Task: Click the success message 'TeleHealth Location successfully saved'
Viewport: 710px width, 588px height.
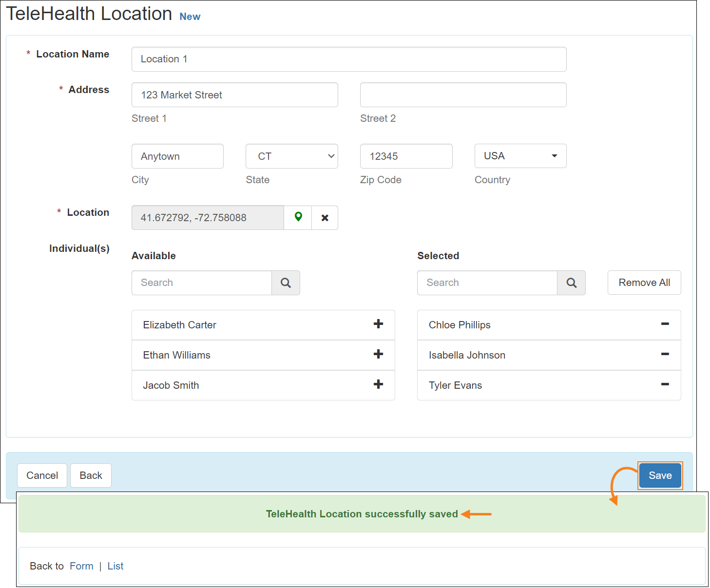Action: (362, 514)
